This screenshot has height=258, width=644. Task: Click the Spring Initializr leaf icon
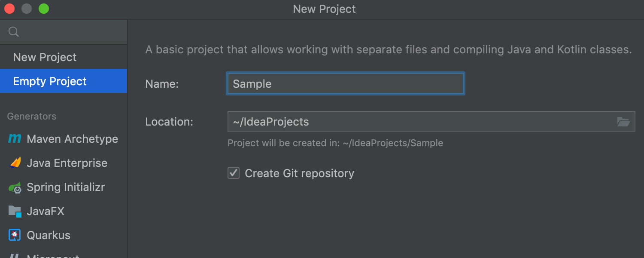pos(15,187)
